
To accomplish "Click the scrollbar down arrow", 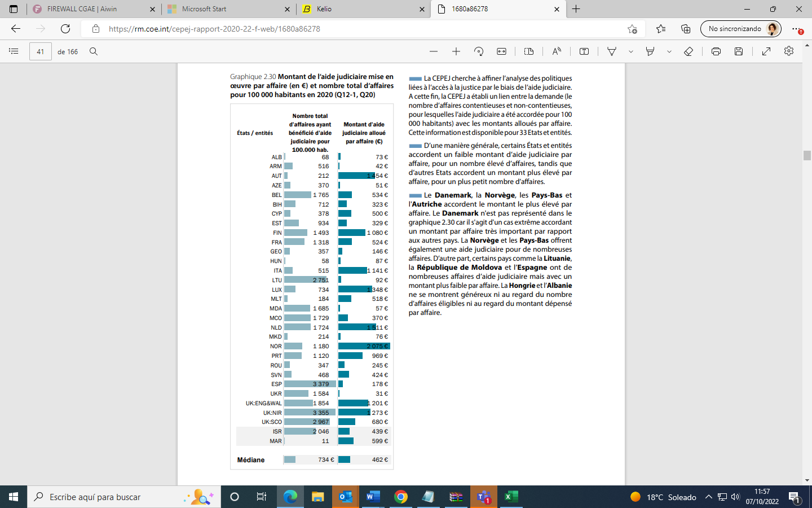I will pyautogui.click(x=807, y=480).
